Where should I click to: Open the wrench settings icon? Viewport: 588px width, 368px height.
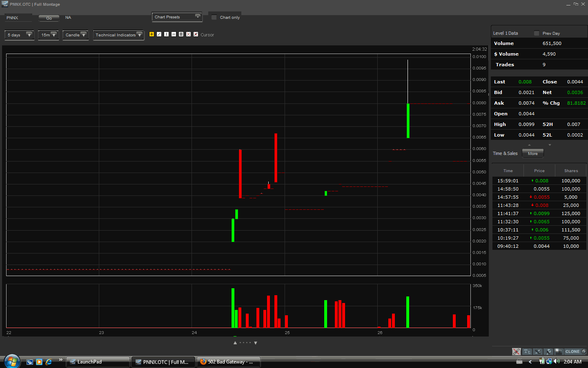coord(548,352)
